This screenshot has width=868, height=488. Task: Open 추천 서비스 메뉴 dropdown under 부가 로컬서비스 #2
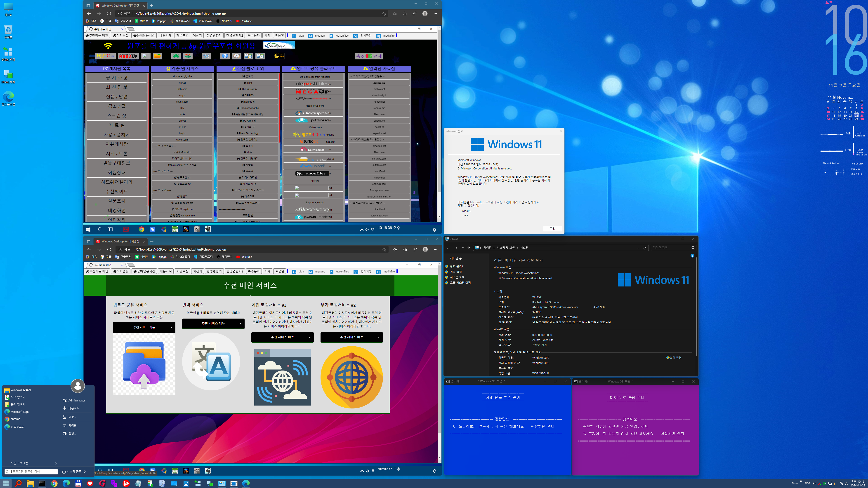pos(351,337)
